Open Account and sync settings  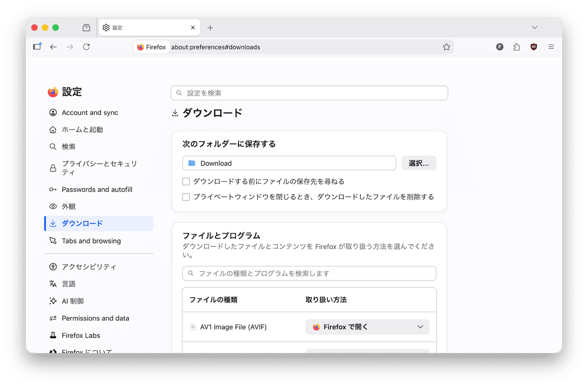click(99, 113)
